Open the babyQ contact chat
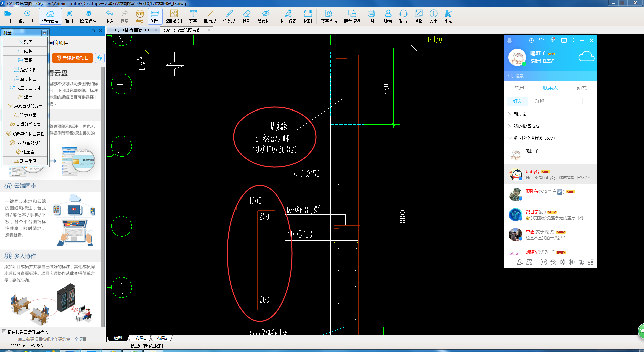The image size is (644, 352). point(550,174)
